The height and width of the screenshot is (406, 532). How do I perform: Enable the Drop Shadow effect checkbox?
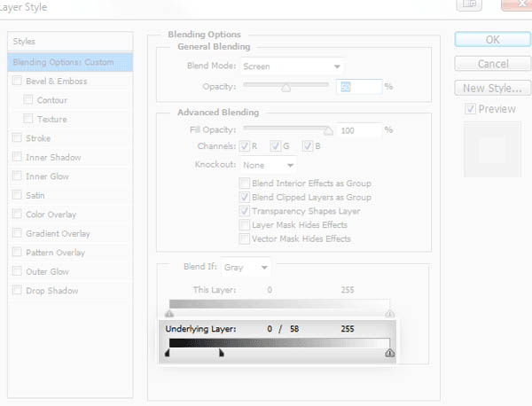(17, 291)
